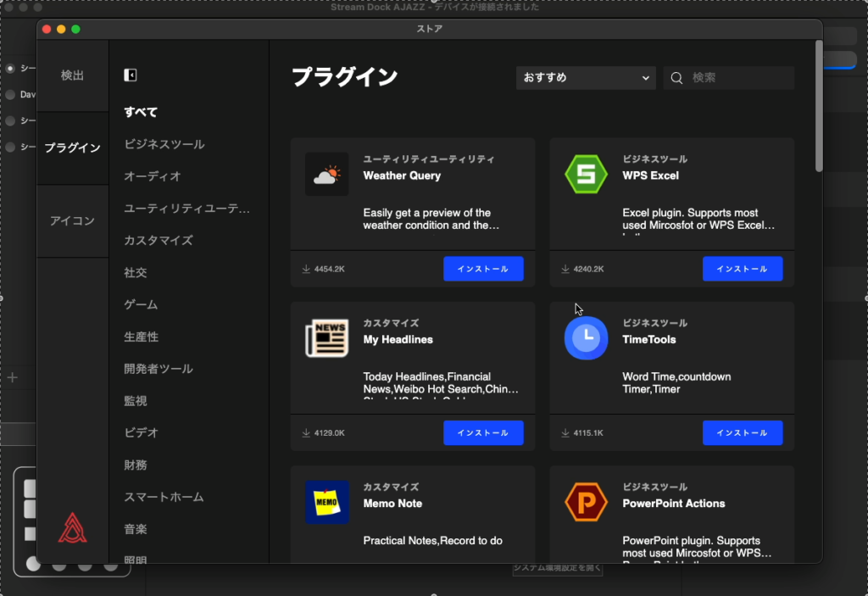The height and width of the screenshot is (596, 868).
Task: Install the Weather Query plugin
Action: 484,268
